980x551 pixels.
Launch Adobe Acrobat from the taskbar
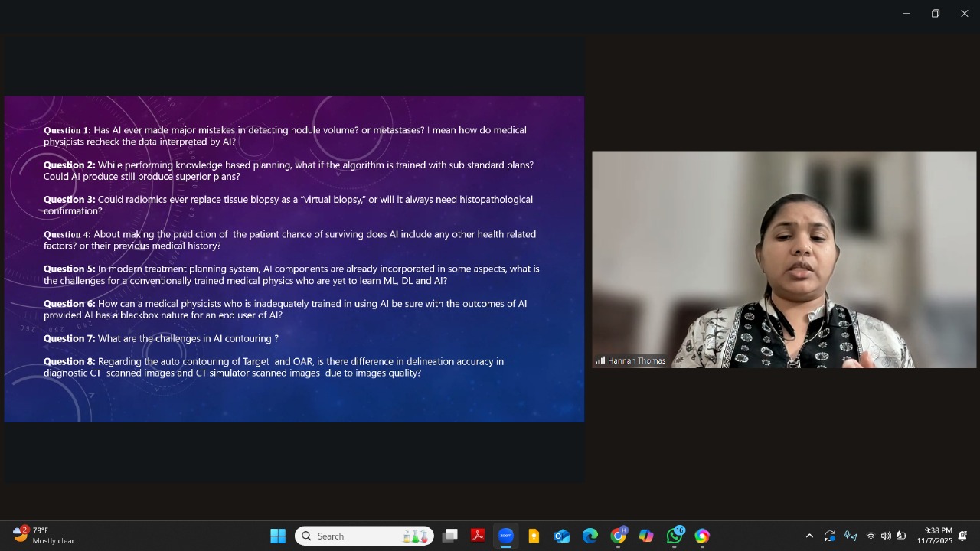click(x=478, y=536)
